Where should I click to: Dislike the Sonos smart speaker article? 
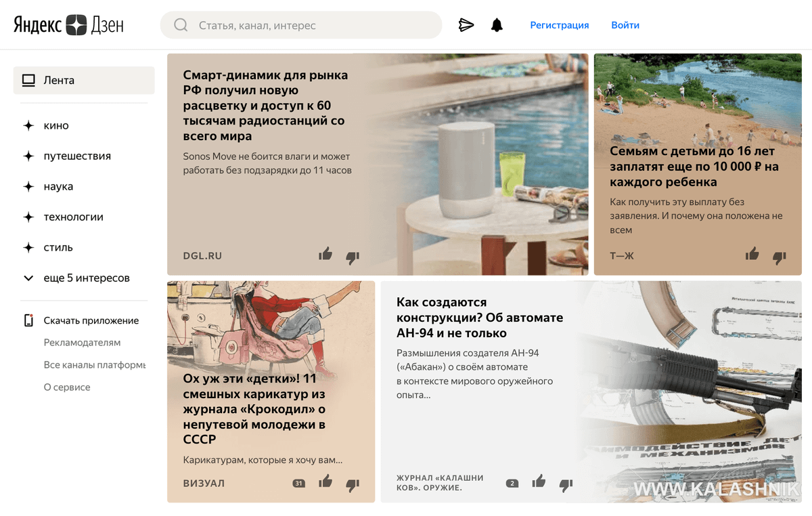click(353, 257)
